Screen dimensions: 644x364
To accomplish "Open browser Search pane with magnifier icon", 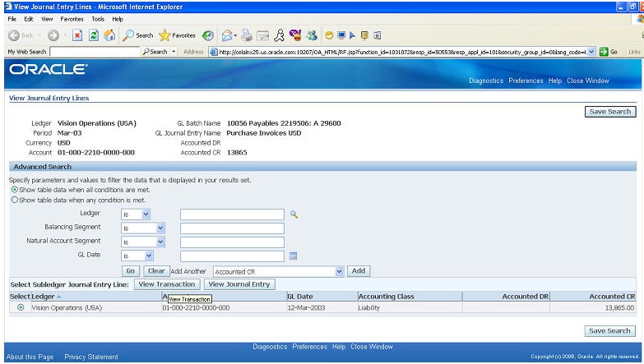I will (x=137, y=35).
